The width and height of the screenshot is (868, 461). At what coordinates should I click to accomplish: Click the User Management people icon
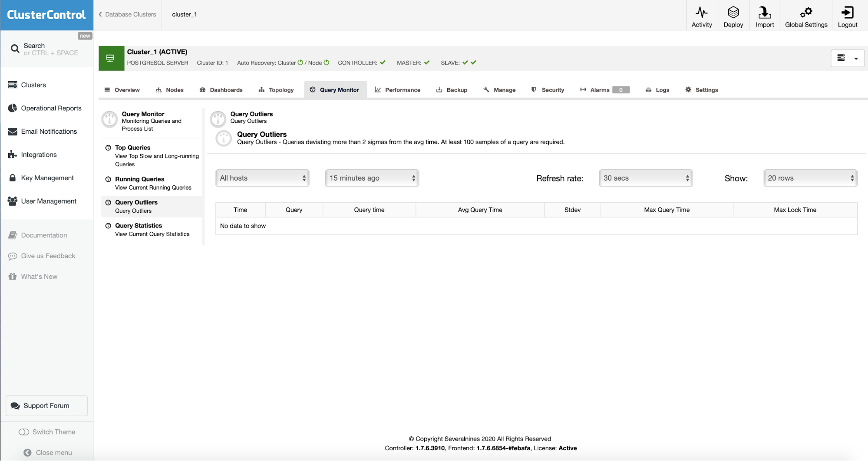tap(13, 201)
